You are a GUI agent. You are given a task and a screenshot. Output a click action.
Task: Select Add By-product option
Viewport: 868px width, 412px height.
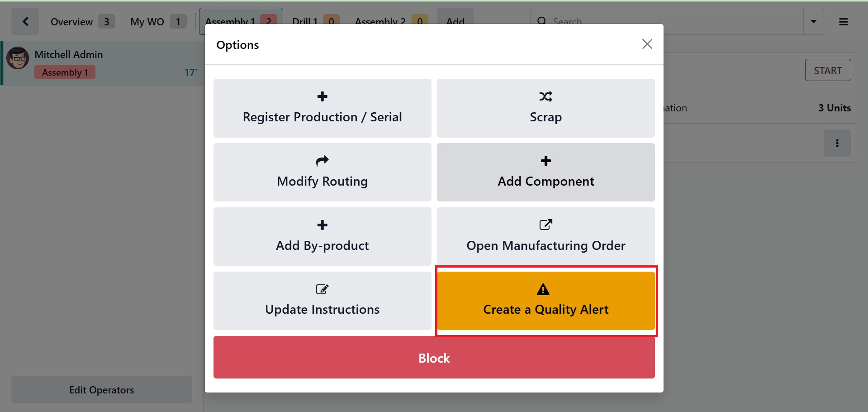[x=323, y=237]
